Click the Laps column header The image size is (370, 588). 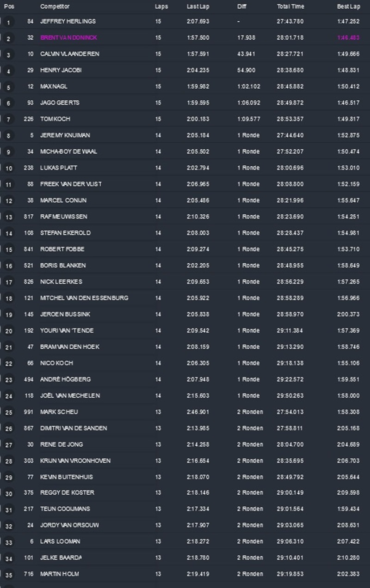click(x=161, y=7)
